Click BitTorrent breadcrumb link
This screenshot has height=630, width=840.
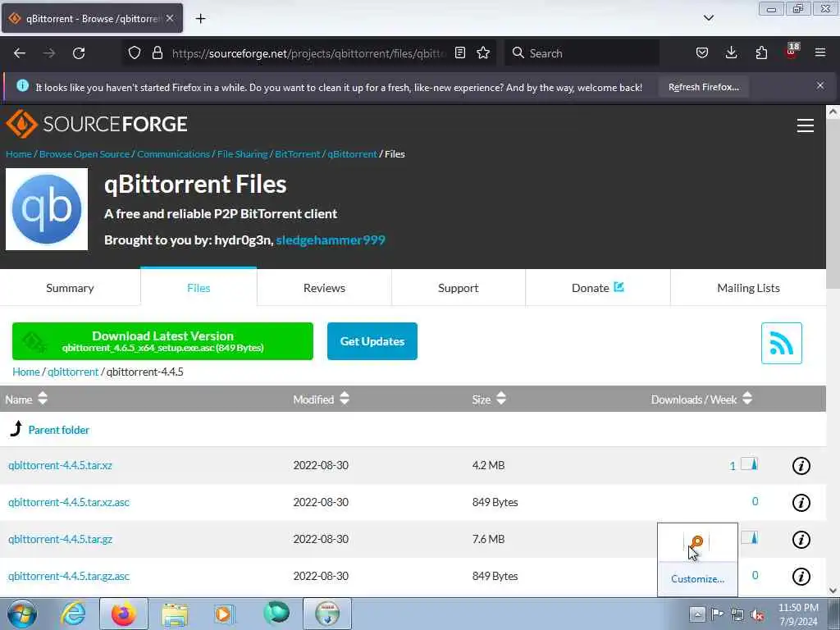pyautogui.click(x=297, y=153)
